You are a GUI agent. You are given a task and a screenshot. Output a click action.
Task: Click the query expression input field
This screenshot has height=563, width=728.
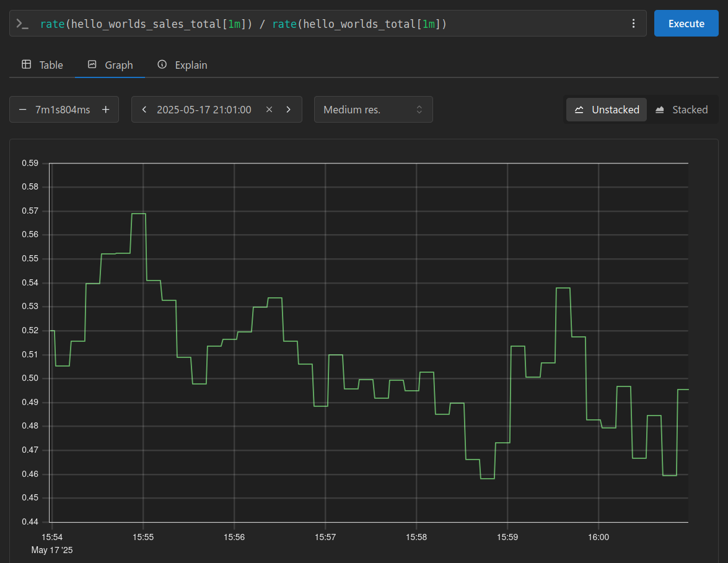coord(327,24)
